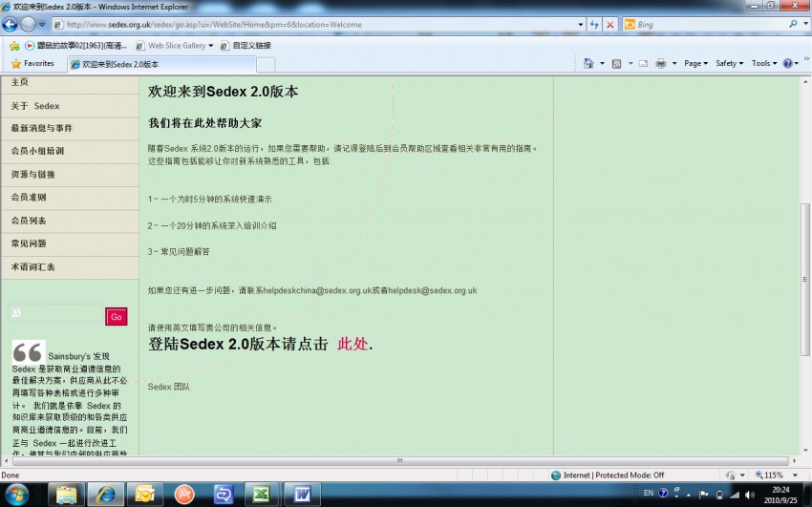Click the network signal tray icon
The width and height of the screenshot is (812, 507).
click(x=734, y=495)
